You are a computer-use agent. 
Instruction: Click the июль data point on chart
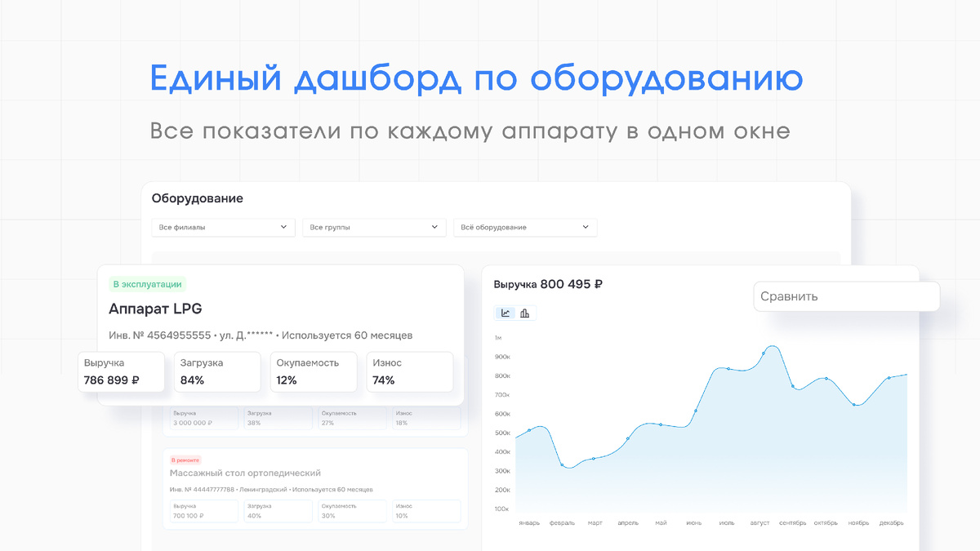(x=728, y=368)
